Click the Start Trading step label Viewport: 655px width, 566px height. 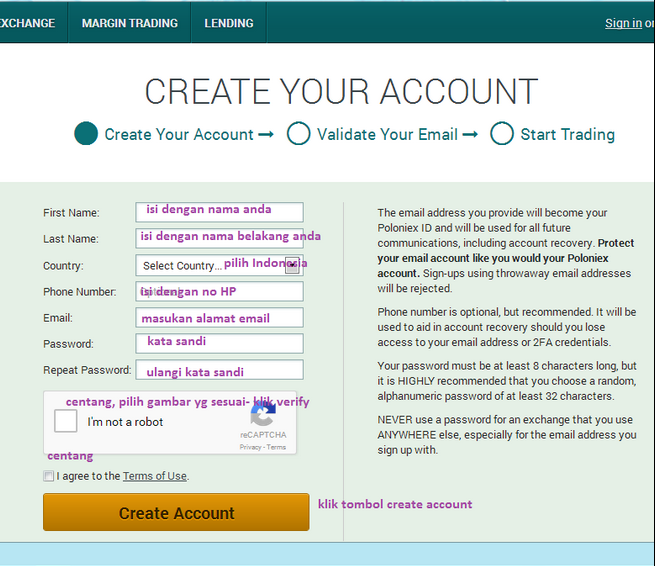[567, 135]
